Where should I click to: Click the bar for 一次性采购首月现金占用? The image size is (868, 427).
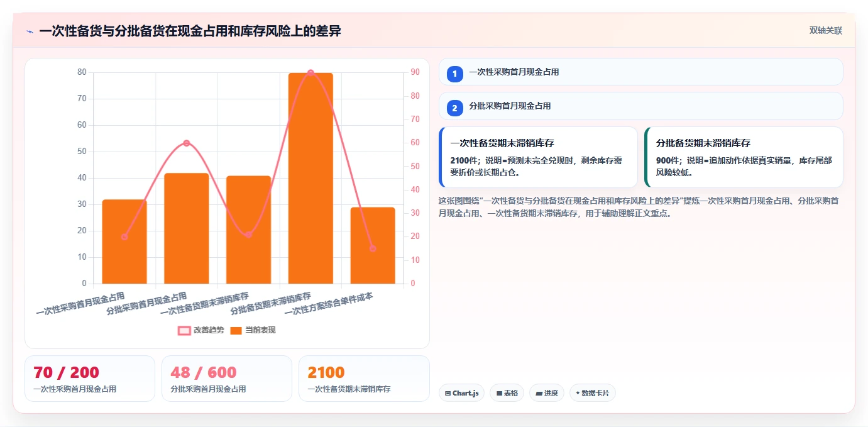click(124, 241)
